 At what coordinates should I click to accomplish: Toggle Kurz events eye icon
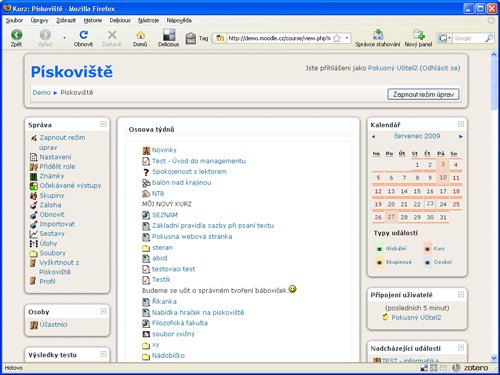pyautogui.click(x=427, y=249)
